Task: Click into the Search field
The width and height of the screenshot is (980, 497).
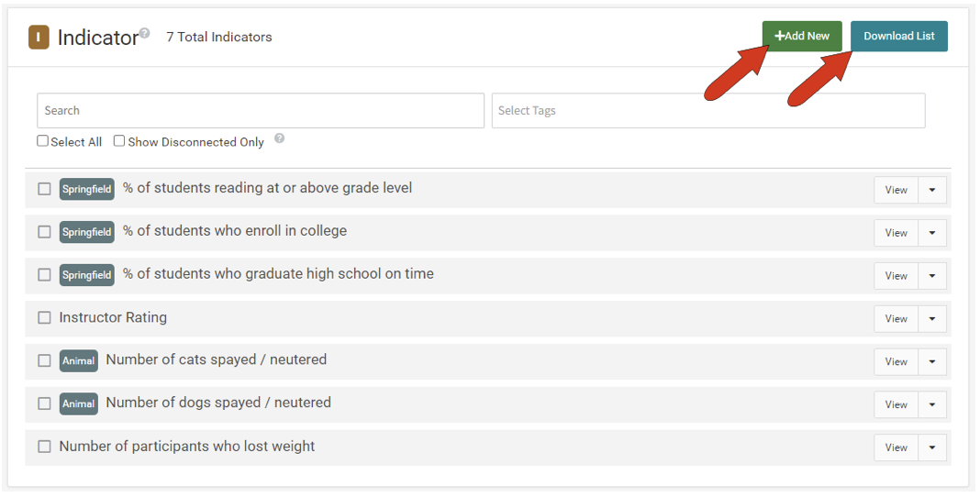Action: [x=261, y=111]
